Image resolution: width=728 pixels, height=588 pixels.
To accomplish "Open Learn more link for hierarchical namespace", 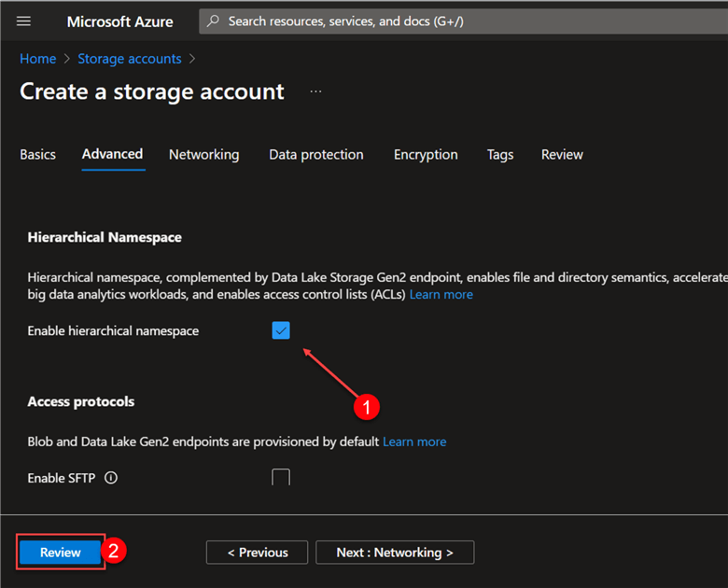I will 441,294.
